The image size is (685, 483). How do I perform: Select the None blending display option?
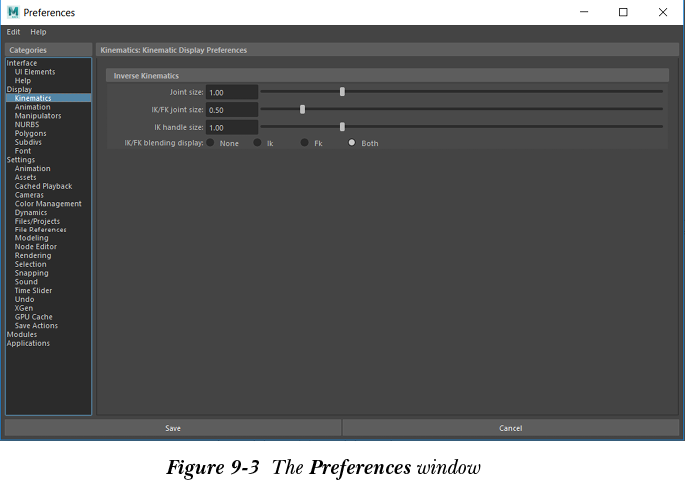211,143
